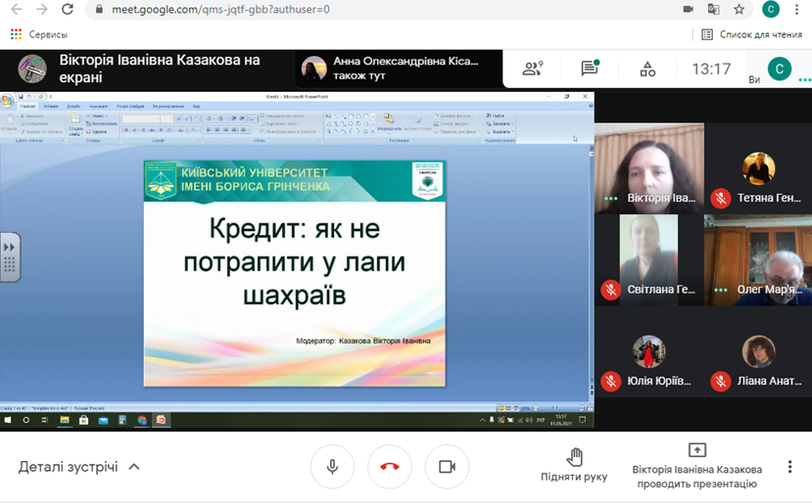Bookmark this page with star icon

coord(739,10)
